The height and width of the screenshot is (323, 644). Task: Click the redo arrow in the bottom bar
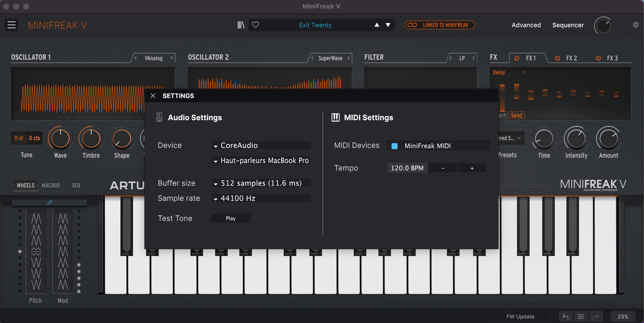point(596,316)
